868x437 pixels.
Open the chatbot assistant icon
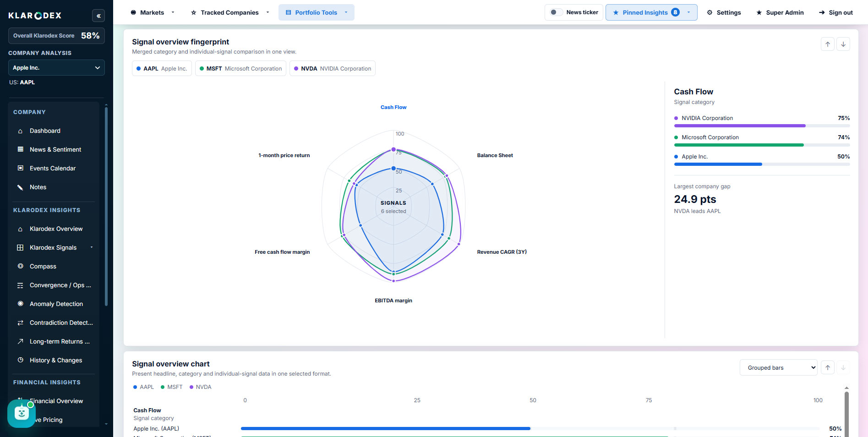coord(22,413)
